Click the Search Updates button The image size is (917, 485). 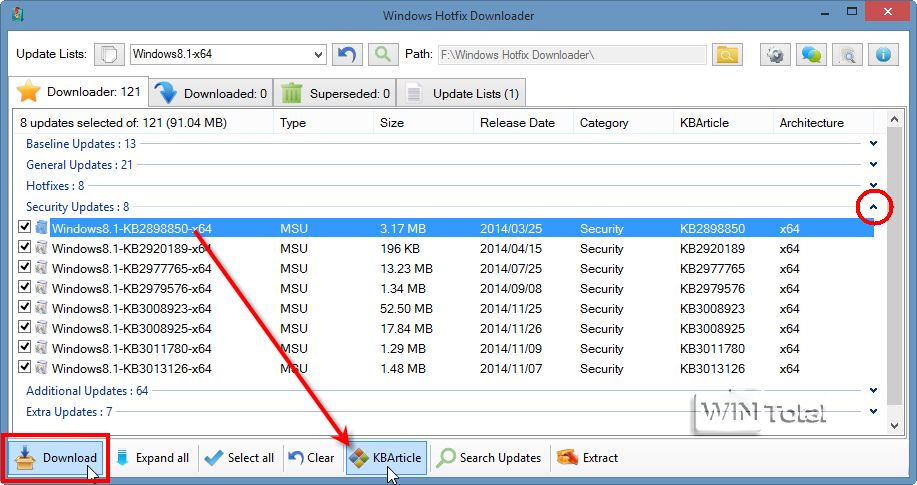[490, 458]
